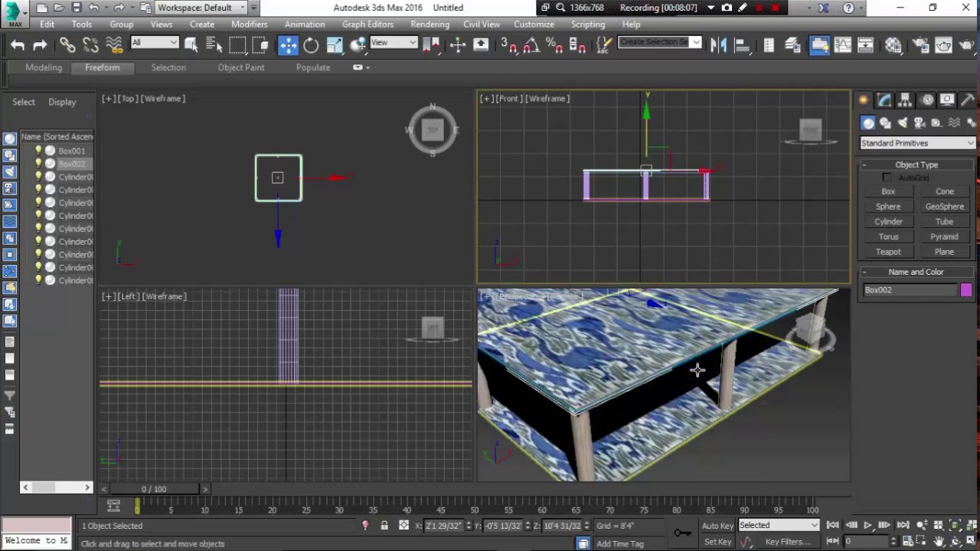The height and width of the screenshot is (551, 980).
Task: Click the magenta object color swatch
Action: [x=965, y=290]
